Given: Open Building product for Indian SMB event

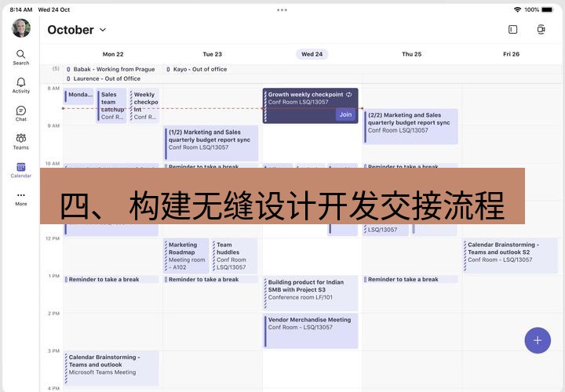Looking at the screenshot, I should [x=311, y=293].
